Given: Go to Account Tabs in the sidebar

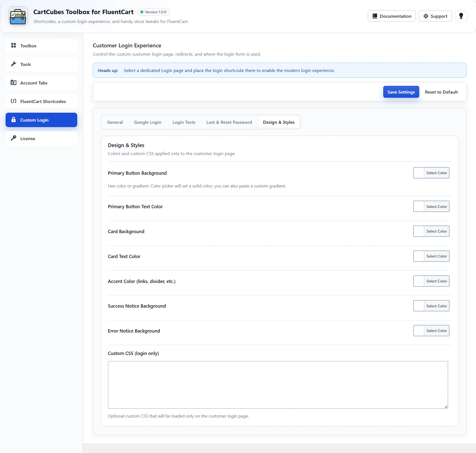Looking at the screenshot, I should pyautogui.click(x=41, y=83).
